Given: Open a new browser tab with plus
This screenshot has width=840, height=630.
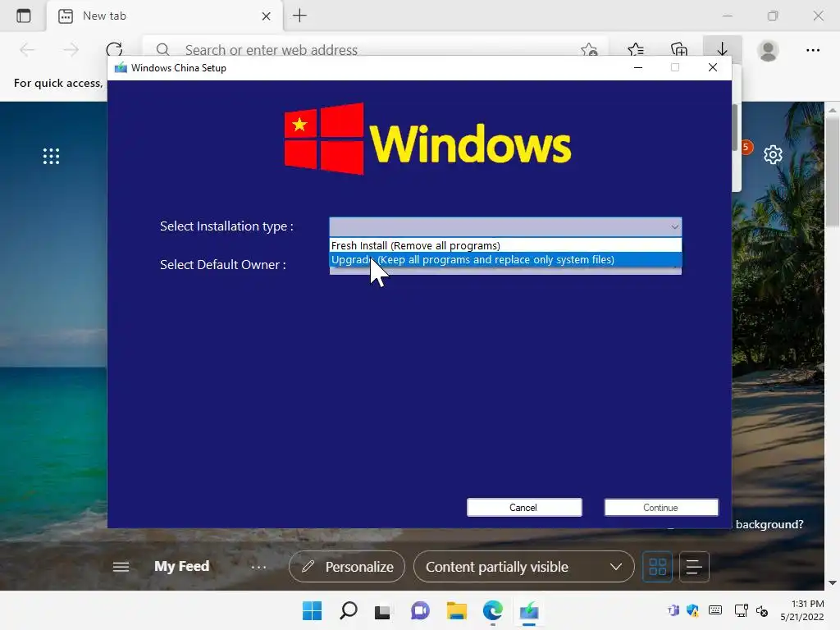Looking at the screenshot, I should [x=299, y=16].
